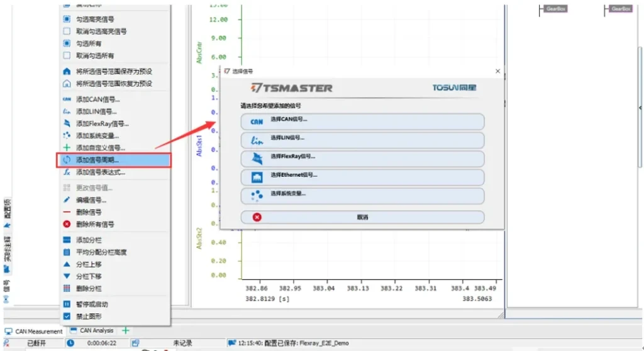This screenshot has height=351, width=644.
Task: Click the CAN icon beside 添加CAN信号
Action: click(x=67, y=99)
